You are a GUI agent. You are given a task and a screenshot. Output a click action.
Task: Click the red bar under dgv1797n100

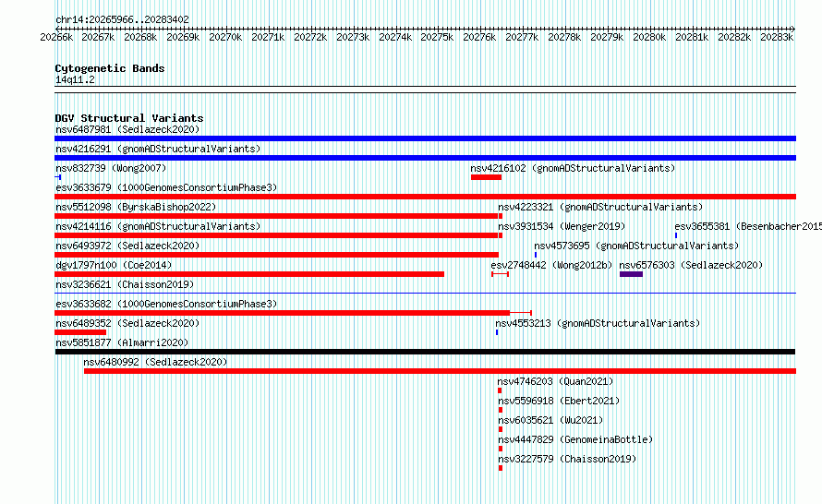(x=249, y=274)
